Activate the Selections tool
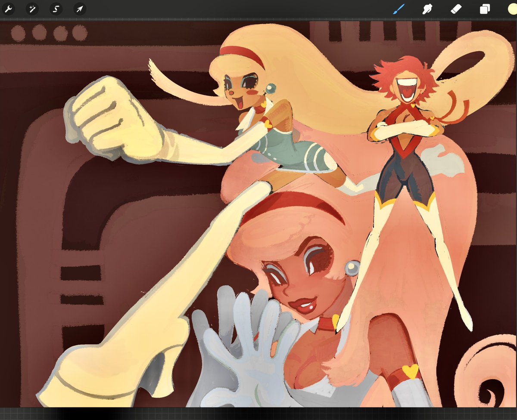This screenshot has height=420, width=517. click(x=56, y=9)
